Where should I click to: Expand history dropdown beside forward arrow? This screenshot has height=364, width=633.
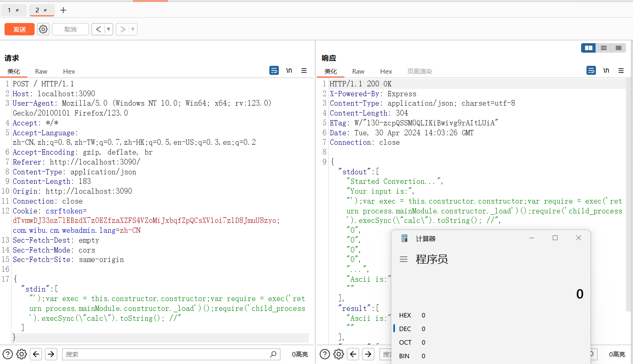click(133, 29)
